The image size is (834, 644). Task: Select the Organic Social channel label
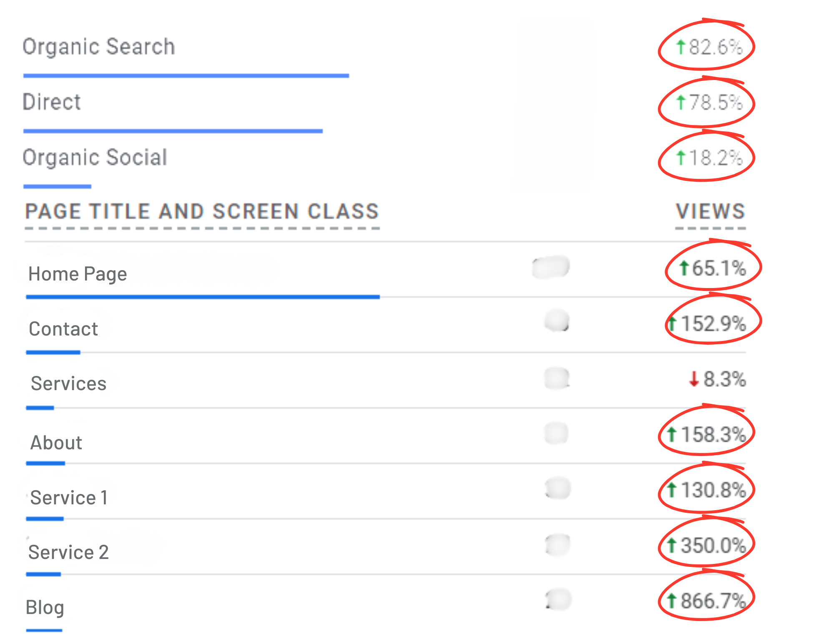(x=95, y=157)
